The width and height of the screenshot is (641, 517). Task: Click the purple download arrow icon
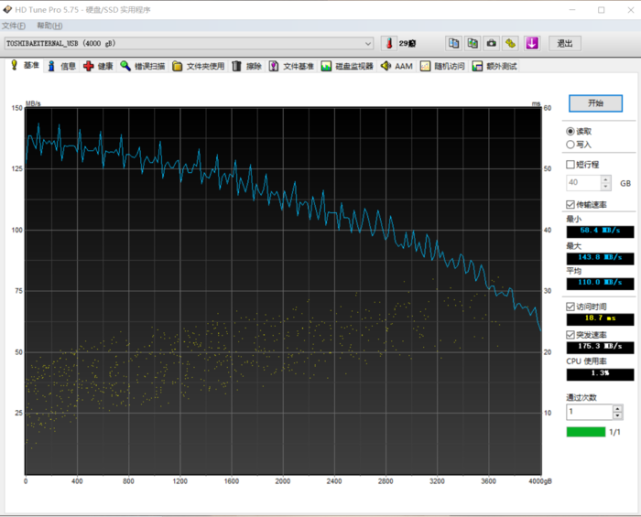pyautogui.click(x=532, y=43)
